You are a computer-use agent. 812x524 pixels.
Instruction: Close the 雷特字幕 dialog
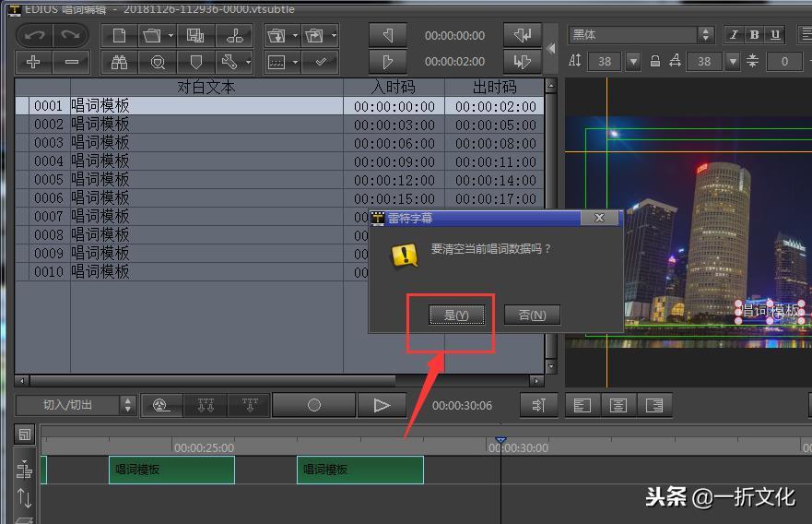(600, 218)
